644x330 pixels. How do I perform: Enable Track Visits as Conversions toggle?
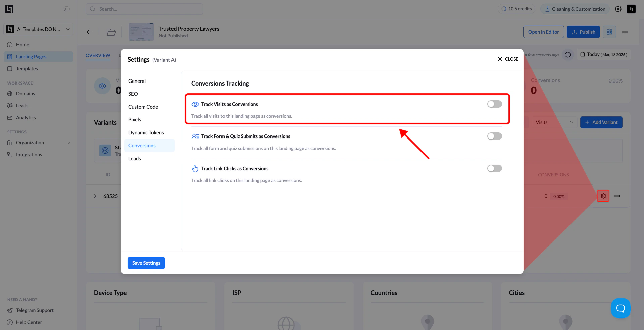click(x=495, y=104)
